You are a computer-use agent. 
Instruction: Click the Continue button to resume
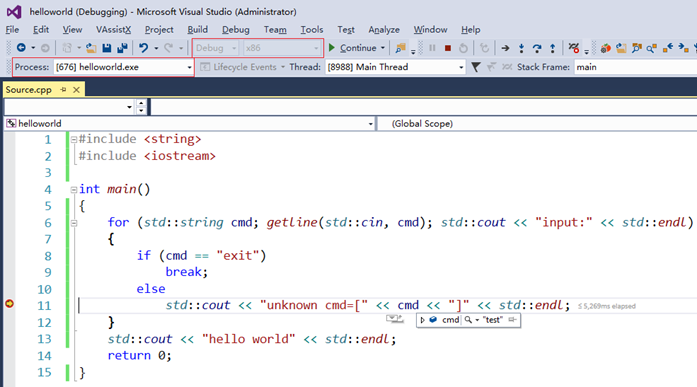pyautogui.click(x=353, y=48)
